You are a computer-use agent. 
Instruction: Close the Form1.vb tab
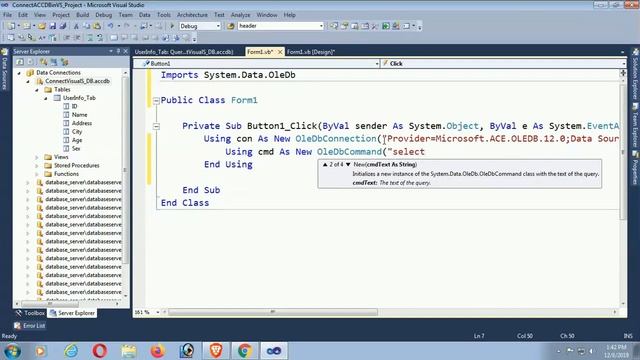point(280,52)
